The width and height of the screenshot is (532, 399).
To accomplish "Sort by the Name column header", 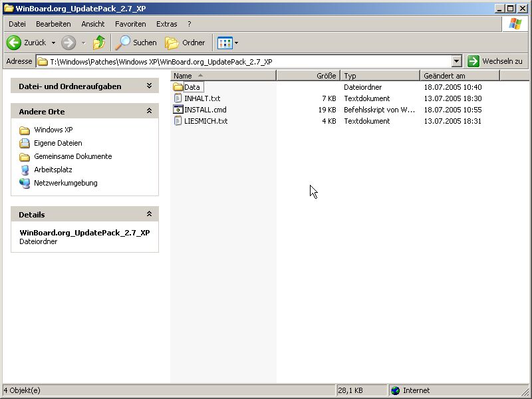I will click(223, 76).
